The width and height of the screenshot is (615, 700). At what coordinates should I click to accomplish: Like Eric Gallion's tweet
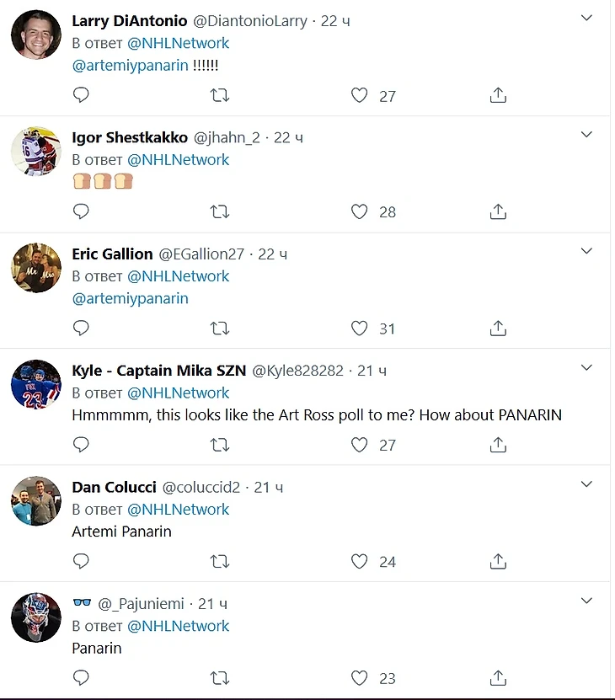pyautogui.click(x=360, y=328)
